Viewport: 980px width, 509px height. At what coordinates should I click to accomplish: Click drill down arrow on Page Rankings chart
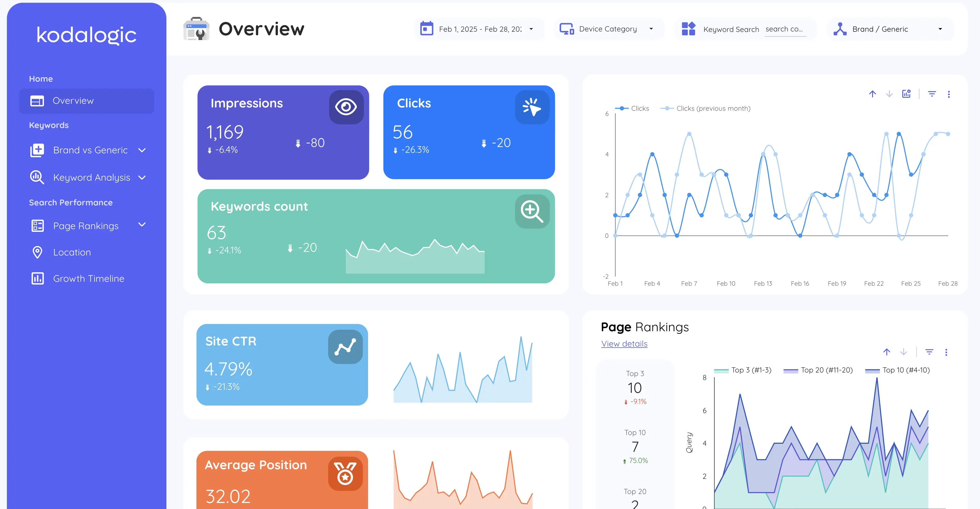coord(903,352)
